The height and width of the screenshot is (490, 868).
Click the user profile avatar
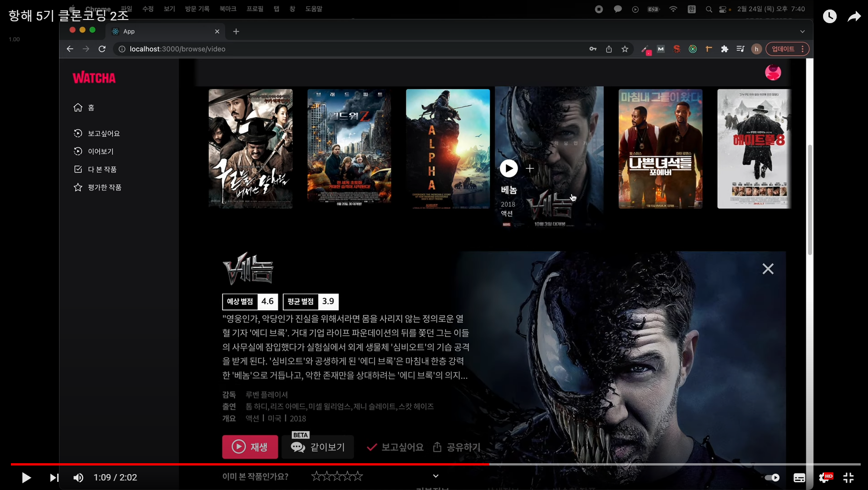pyautogui.click(x=773, y=72)
